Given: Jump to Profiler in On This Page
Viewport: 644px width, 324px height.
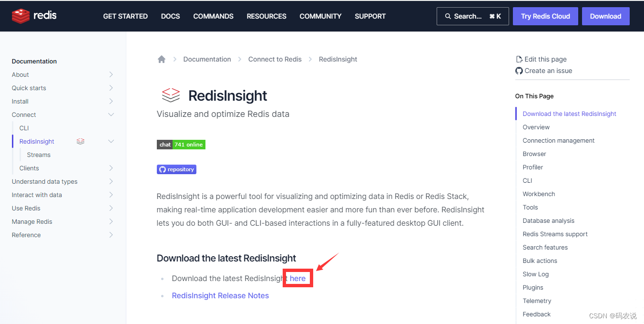Looking at the screenshot, I should point(533,167).
